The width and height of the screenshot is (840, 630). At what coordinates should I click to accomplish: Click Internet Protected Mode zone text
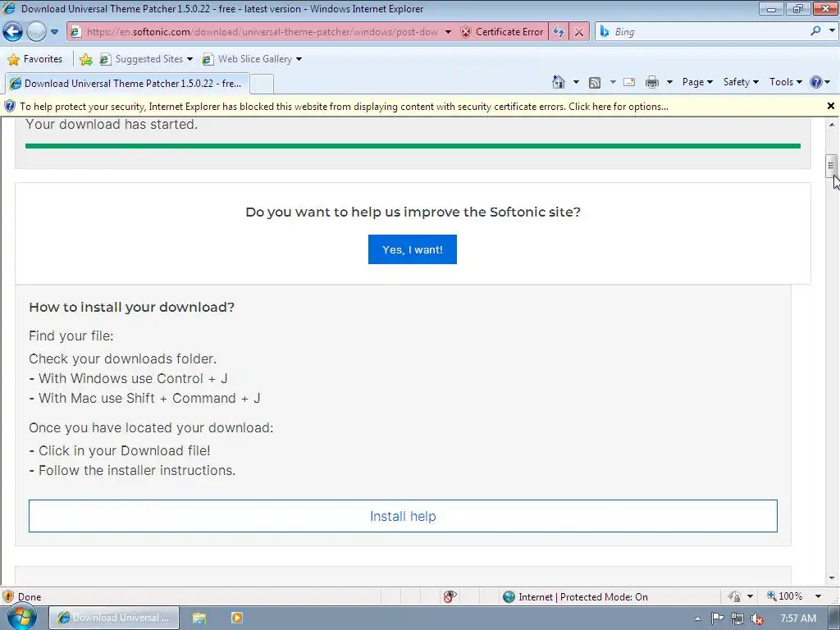[x=583, y=597]
